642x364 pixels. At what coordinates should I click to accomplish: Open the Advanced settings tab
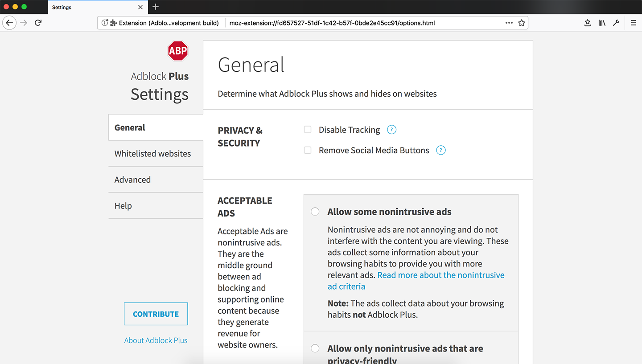(x=132, y=180)
